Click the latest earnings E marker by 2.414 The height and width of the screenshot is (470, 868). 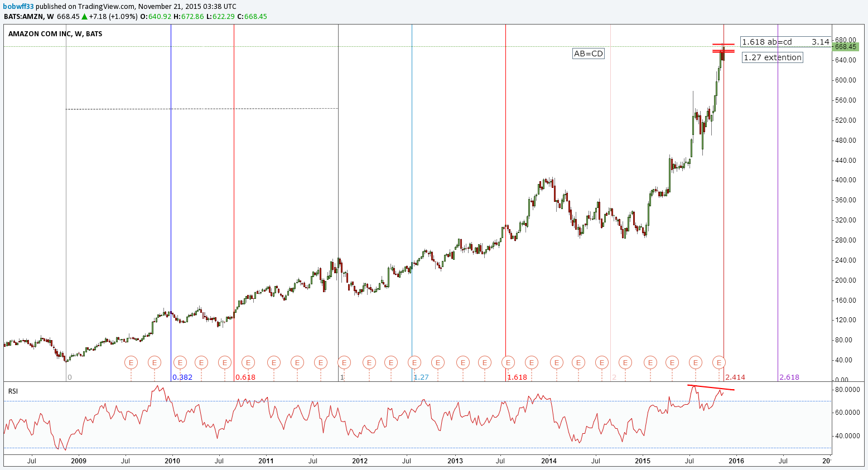(720, 362)
